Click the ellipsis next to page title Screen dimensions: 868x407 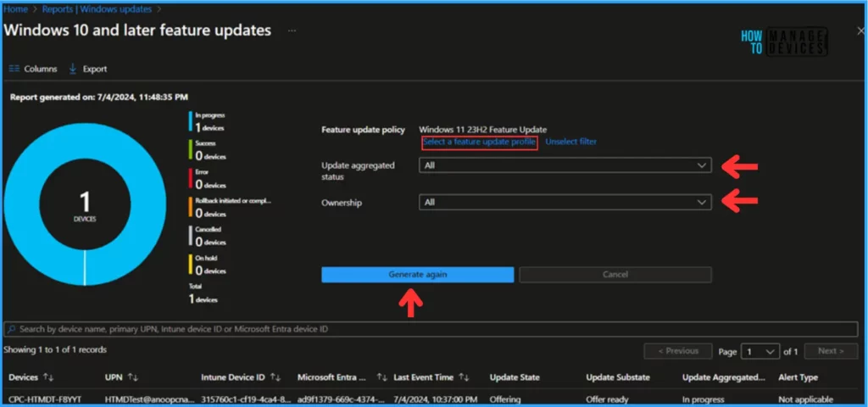[292, 31]
